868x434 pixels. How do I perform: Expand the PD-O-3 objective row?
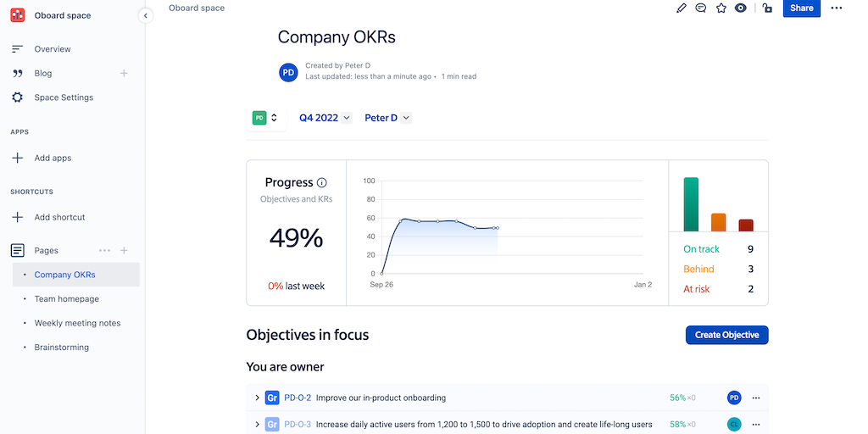pos(257,424)
